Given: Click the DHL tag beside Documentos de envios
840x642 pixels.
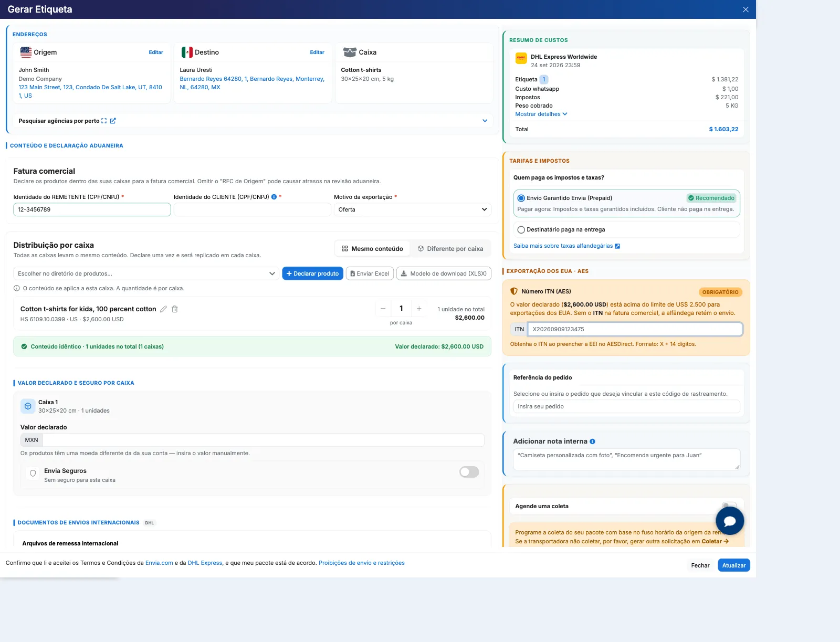Looking at the screenshot, I should point(150,523).
